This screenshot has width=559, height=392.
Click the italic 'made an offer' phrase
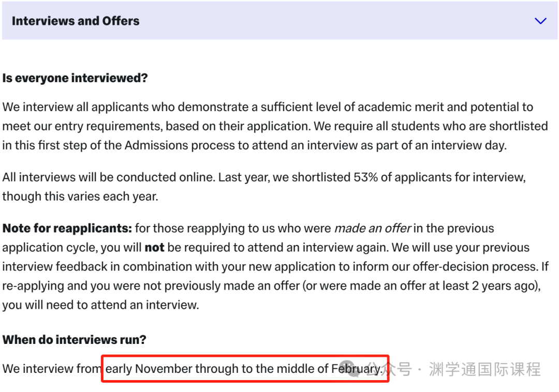373,228
